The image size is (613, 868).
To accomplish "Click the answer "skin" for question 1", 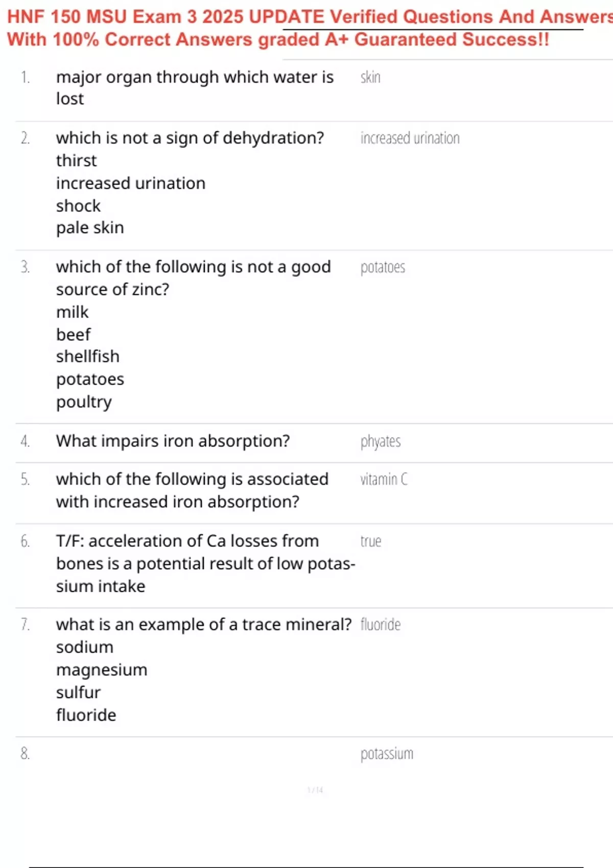I will click(x=370, y=77).
